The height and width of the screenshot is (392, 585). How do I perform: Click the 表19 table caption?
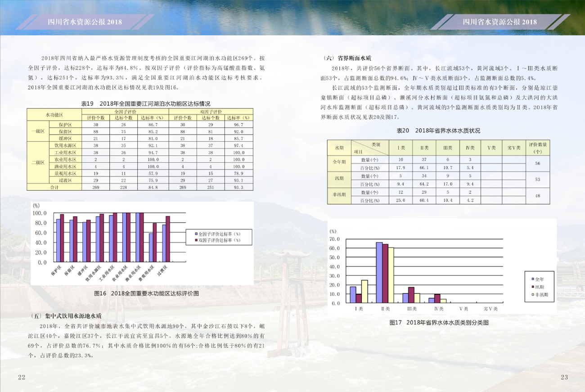click(x=145, y=104)
